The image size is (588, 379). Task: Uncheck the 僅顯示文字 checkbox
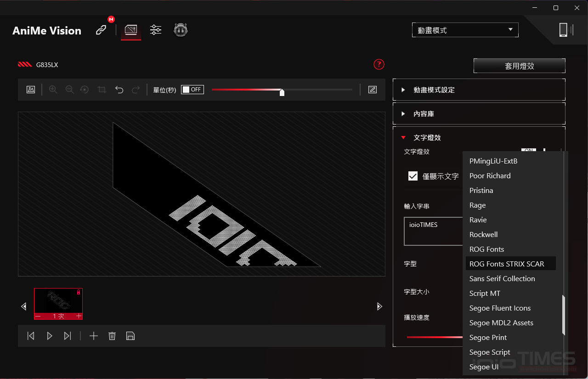coord(413,176)
